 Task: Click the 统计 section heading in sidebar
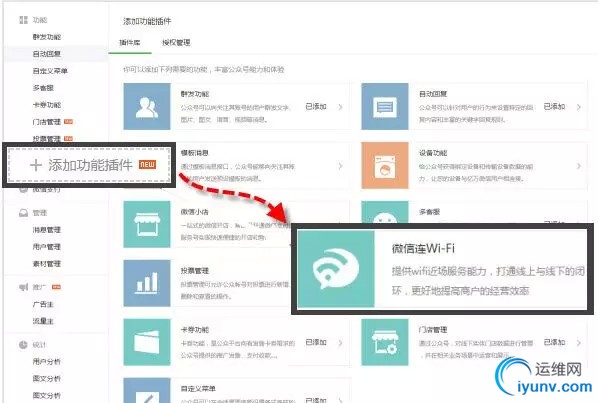(40, 345)
